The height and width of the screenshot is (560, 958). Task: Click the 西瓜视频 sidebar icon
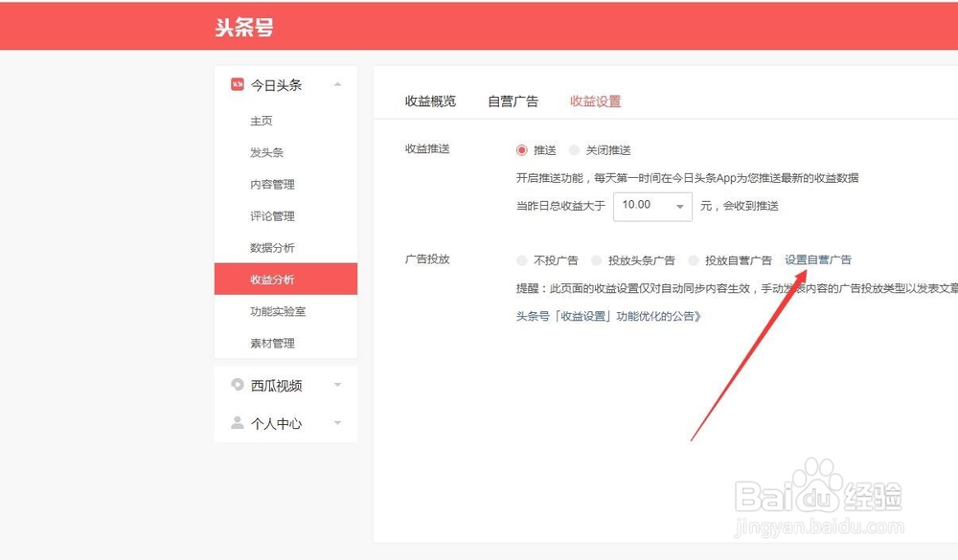(237, 385)
